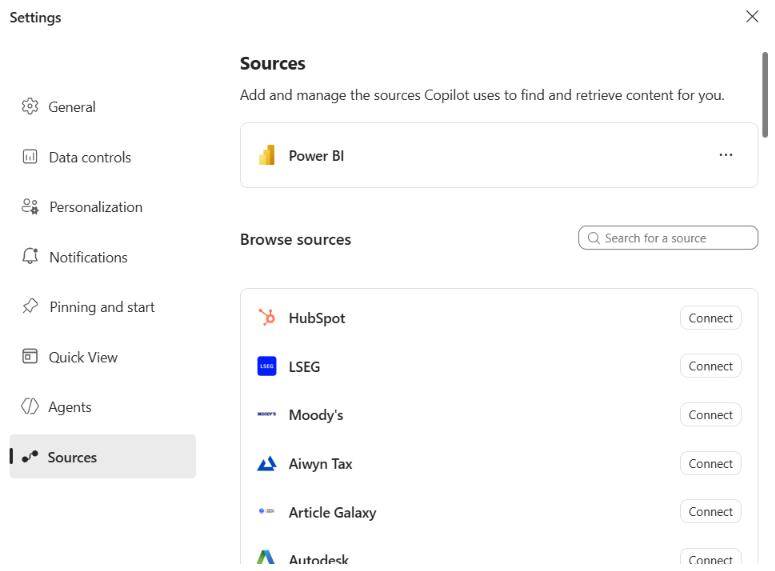Switch to Personalization settings
Image resolution: width=775 pixels, height=571 pixels.
102,207
